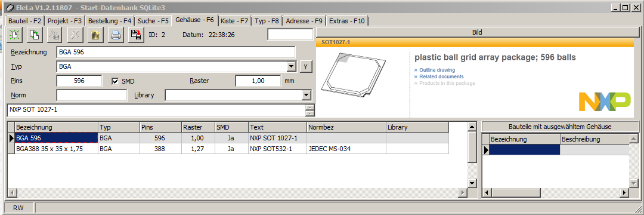Click the yellow barrel toolbar icon
Screen dimensions: 644x215
(95, 35)
